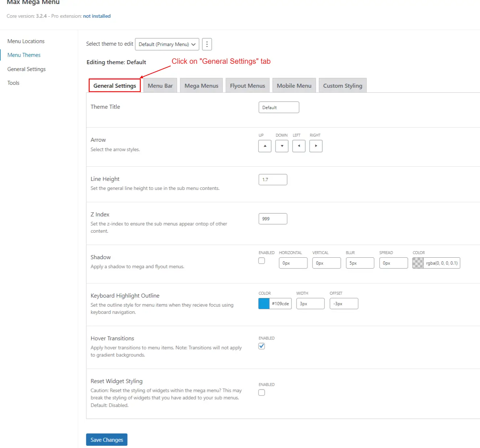Select the Right arrow style
480x448 pixels.
click(x=316, y=146)
